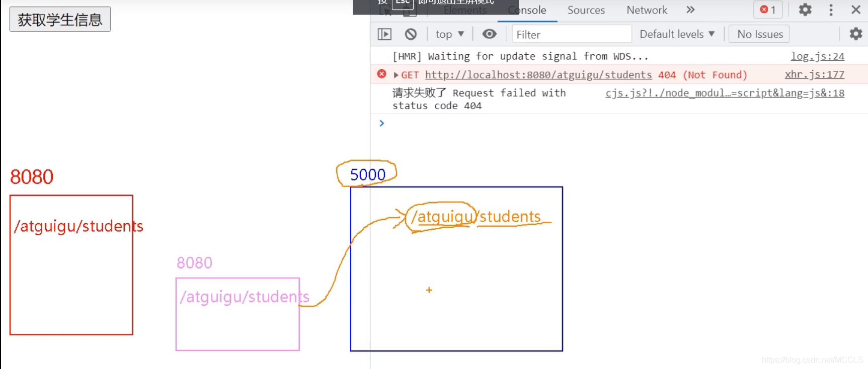
Task: Click the red error icon in console
Action: pyautogui.click(x=382, y=74)
